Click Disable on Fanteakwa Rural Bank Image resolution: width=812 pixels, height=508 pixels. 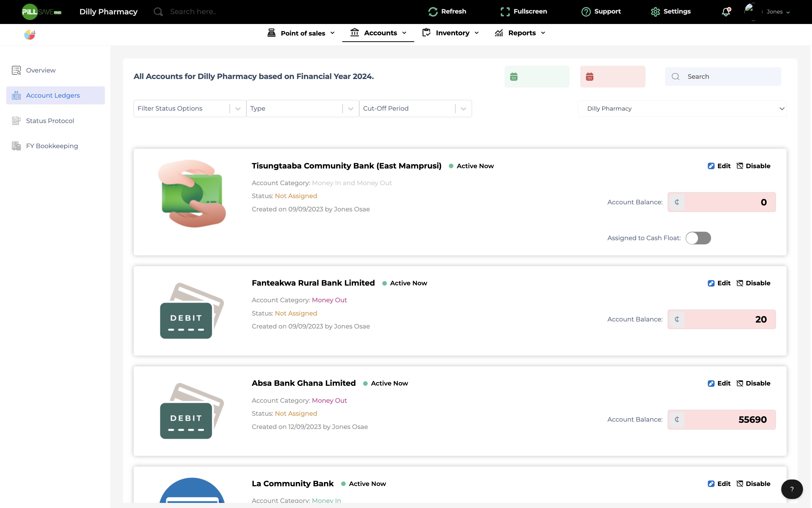tap(753, 283)
